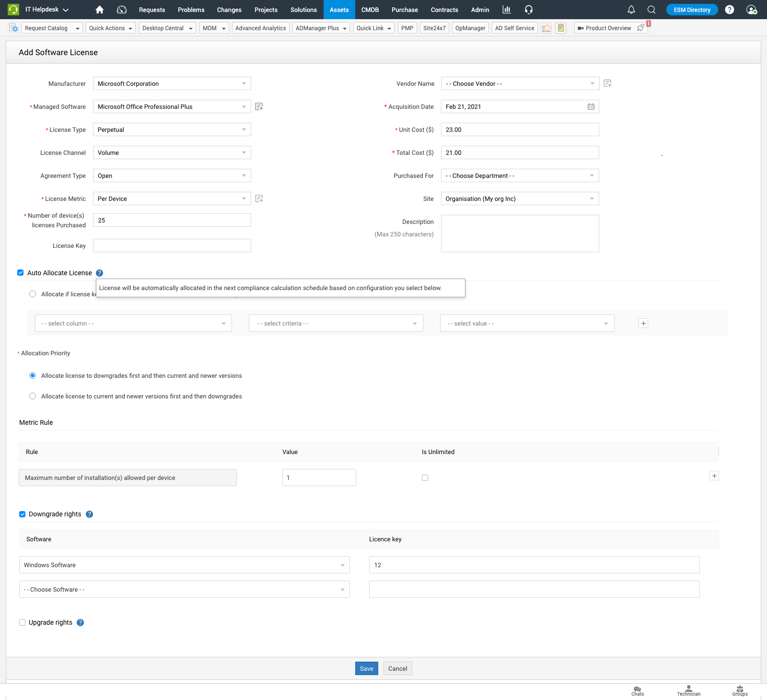Open the Purchased For department dropdown
Viewport: 767px width, 700px height.
[520, 175]
